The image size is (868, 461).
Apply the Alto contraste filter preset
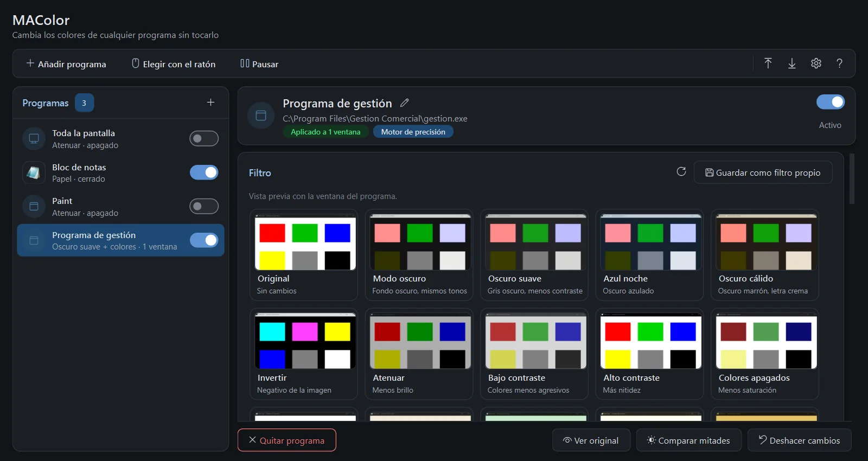649,354
